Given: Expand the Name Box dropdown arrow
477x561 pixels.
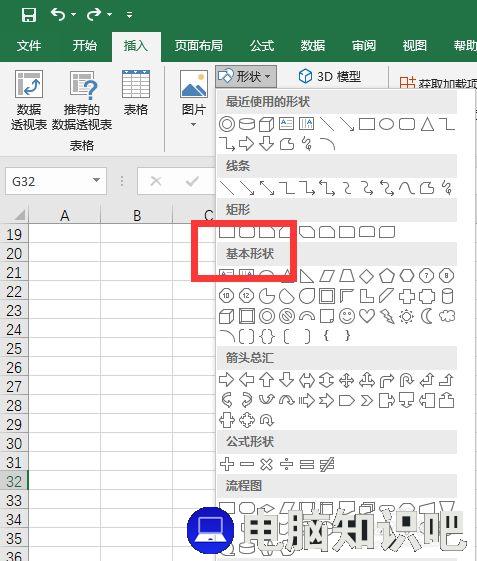Looking at the screenshot, I should coord(96,180).
